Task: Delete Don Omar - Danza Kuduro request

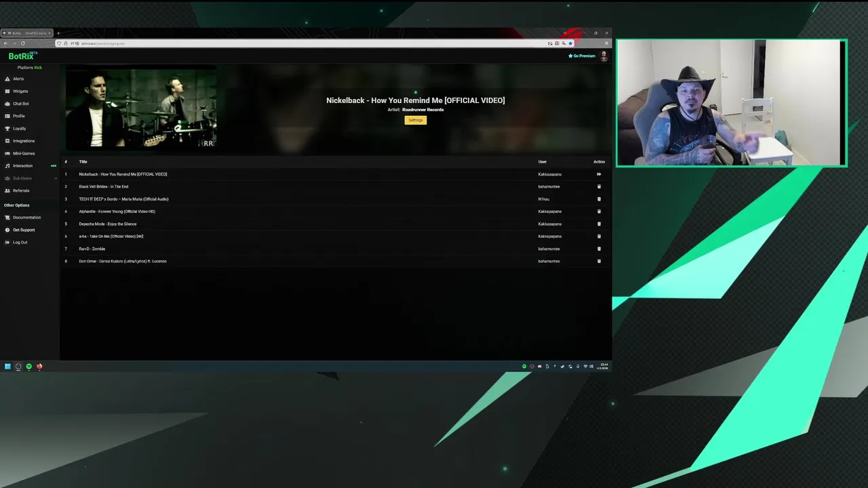Action: [x=599, y=261]
